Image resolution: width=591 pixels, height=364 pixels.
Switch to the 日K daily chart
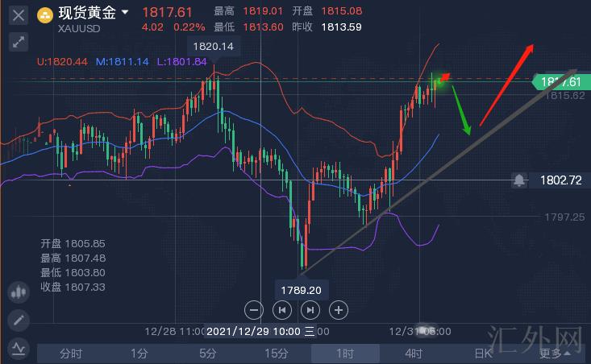[482, 353]
